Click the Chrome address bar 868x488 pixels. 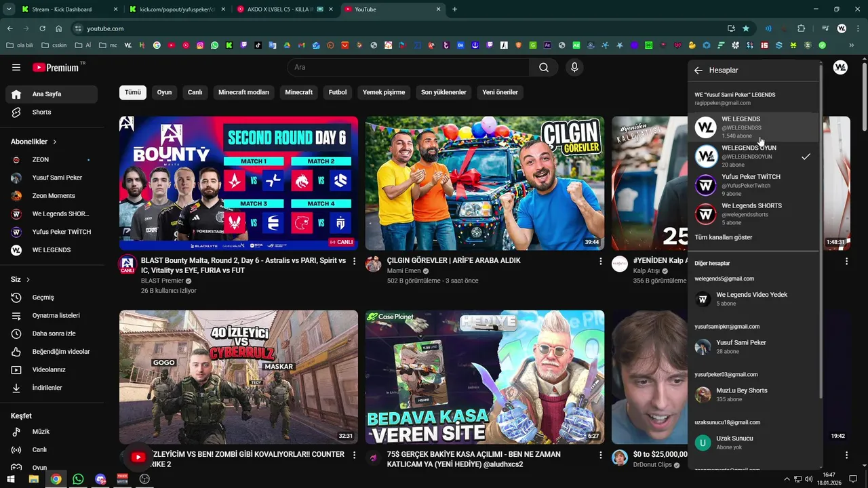tap(400, 28)
